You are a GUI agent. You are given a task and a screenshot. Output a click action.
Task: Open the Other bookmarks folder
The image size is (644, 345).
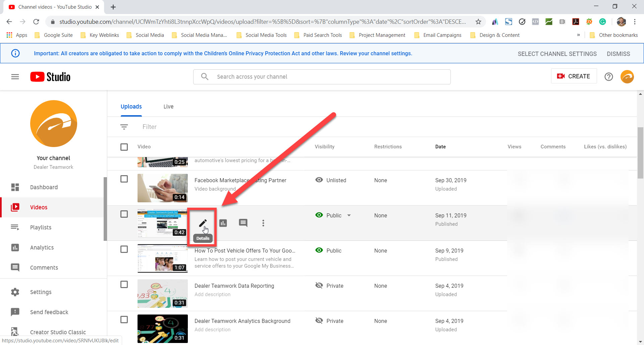tap(618, 35)
